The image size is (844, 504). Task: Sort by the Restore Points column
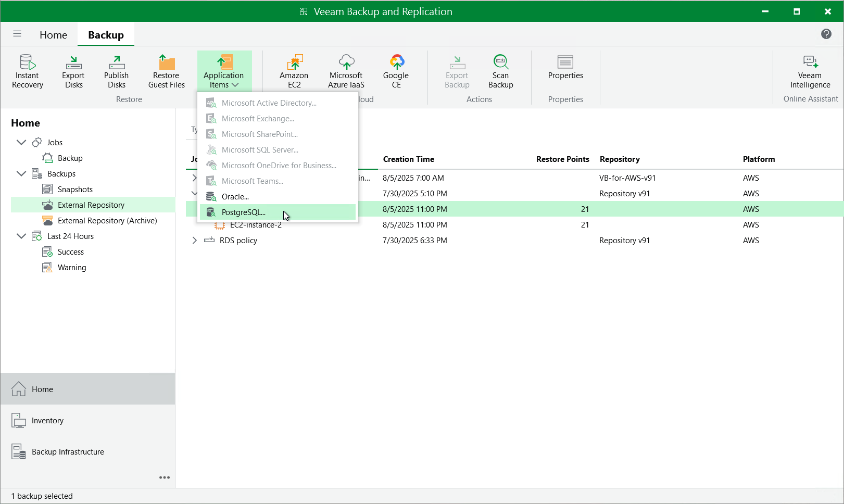[x=563, y=159]
